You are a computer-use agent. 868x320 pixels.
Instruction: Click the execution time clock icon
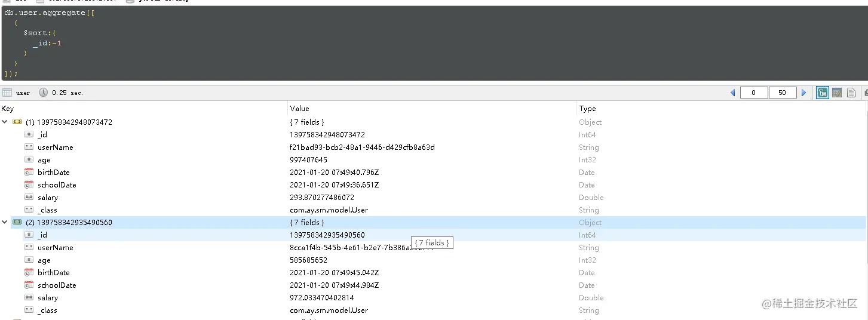click(43, 93)
